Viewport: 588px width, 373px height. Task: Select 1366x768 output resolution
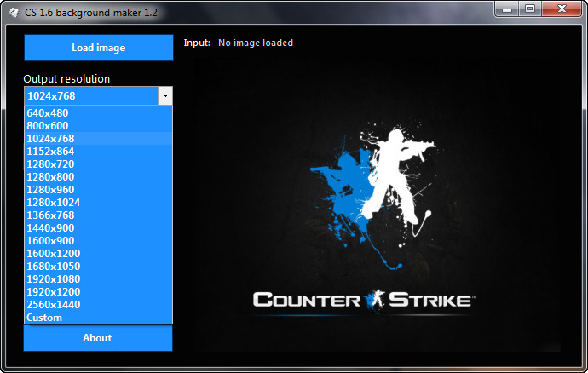98,215
